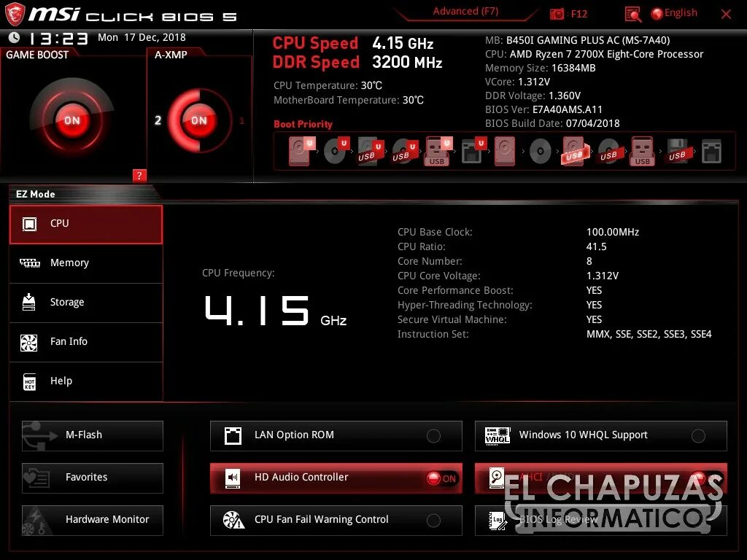Image resolution: width=747 pixels, height=560 pixels.
Task: Select first UEFI hard disk boot device
Action: coord(301,151)
